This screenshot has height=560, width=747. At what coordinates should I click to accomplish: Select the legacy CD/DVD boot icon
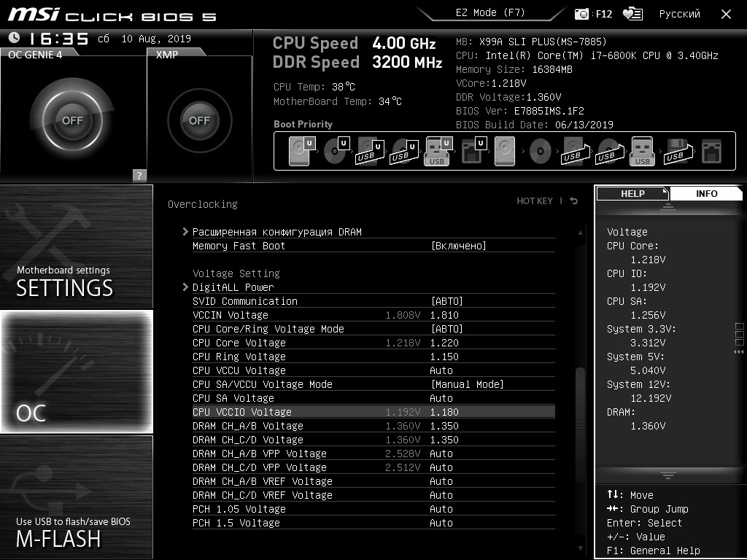tap(541, 152)
